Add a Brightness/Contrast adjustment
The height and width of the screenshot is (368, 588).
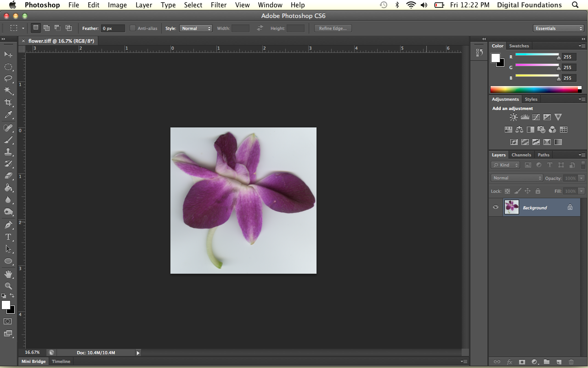point(514,117)
